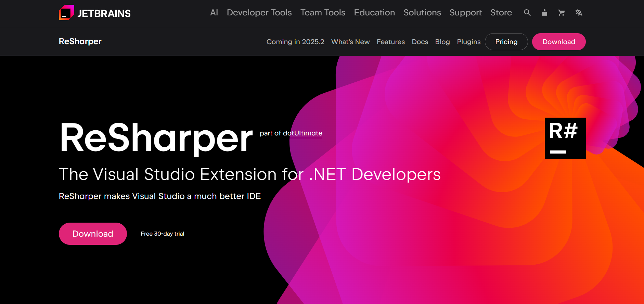644x304 pixels.
Task: Click the hero Download button
Action: pos(93,234)
